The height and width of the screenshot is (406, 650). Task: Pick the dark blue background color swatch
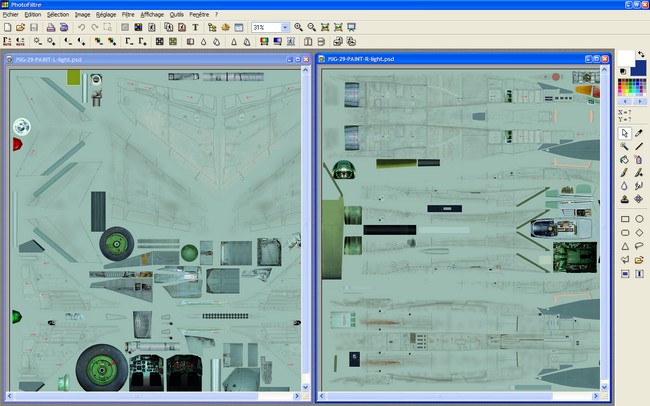(641, 69)
